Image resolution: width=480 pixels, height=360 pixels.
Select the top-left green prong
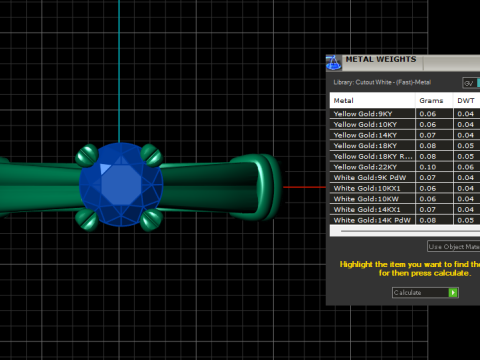point(87,155)
